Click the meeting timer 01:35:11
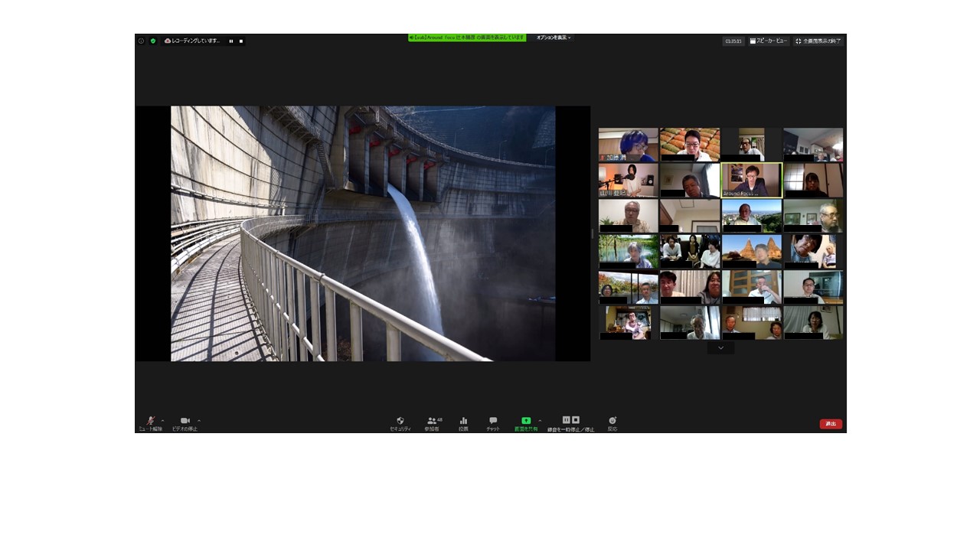The image size is (980, 551). (733, 41)
